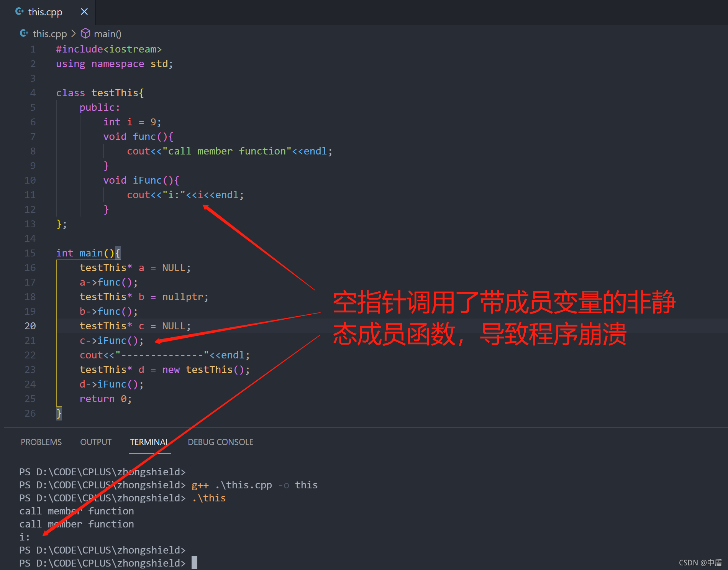This screenshot has height=570, width=728.
Task: Select the TERMINAL panel tab
Action: [x=149, y=442]
